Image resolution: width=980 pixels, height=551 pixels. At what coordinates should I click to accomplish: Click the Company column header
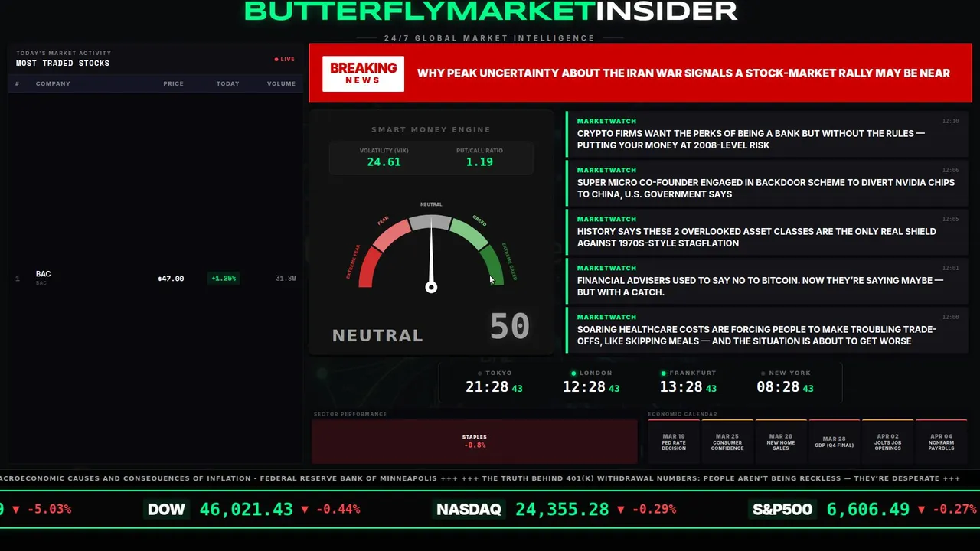(x=53, y=83)
